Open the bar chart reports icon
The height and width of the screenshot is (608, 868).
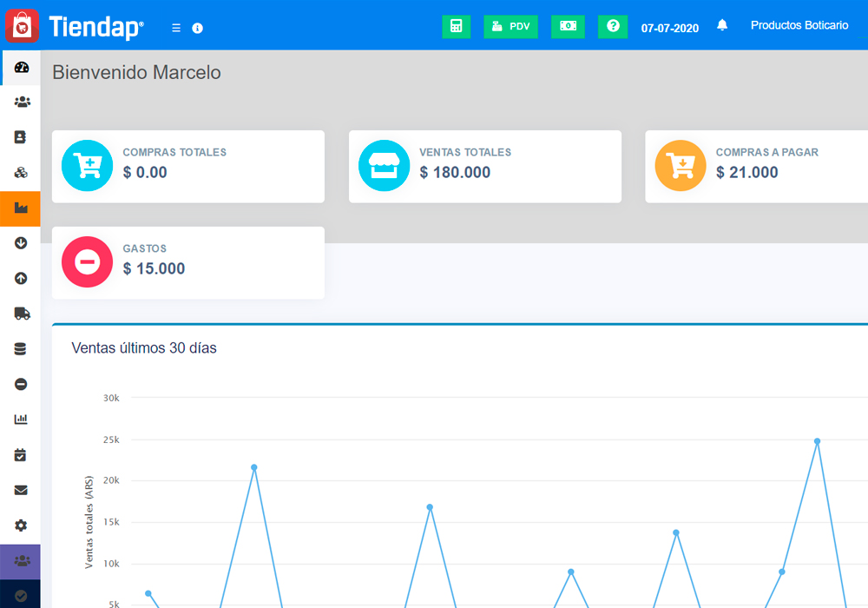pyautogui.click(x=21, y=420)
